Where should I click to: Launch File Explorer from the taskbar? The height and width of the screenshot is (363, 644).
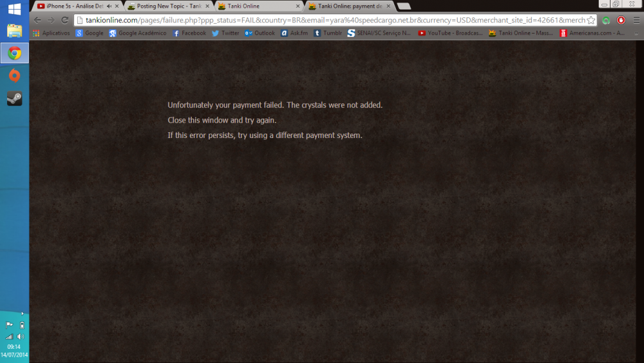(x=14, y=31)
